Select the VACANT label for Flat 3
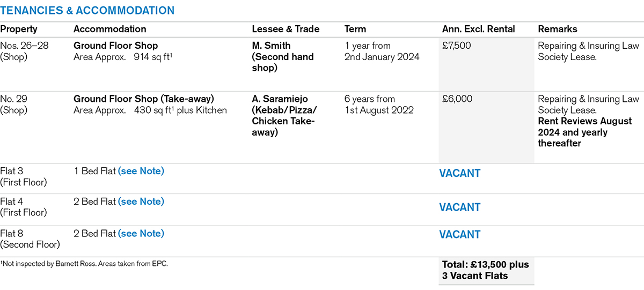This screenshot has height=290, width=644. 459,174
